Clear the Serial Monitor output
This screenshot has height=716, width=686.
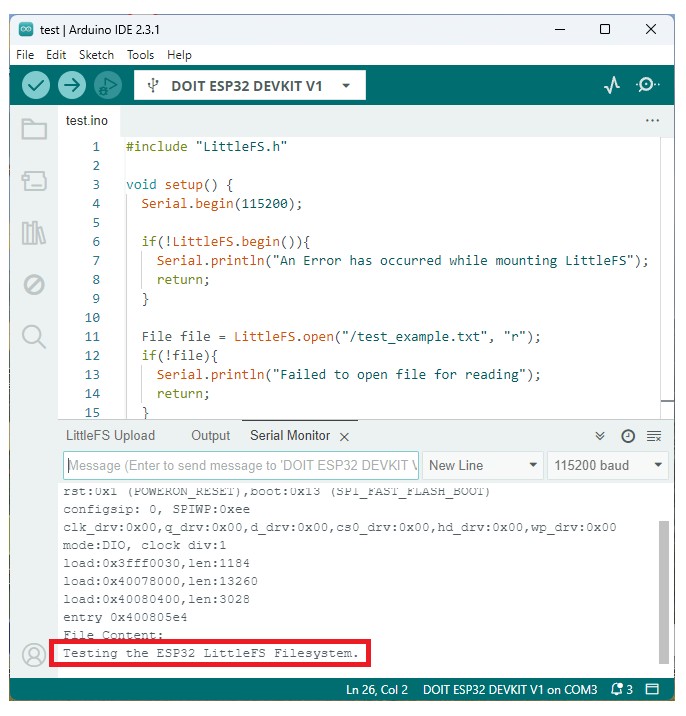(x=654, y=436)
